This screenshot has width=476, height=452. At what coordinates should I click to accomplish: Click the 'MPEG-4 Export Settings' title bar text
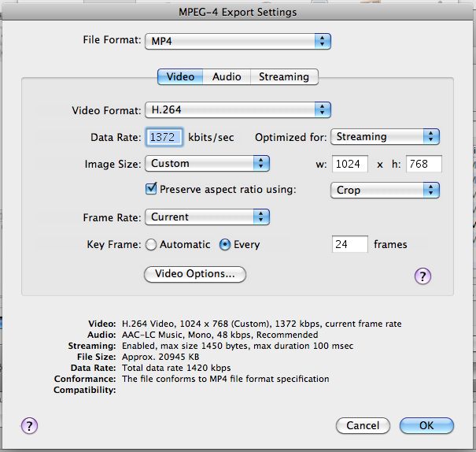pyautogui.click(x=238, y=12)
